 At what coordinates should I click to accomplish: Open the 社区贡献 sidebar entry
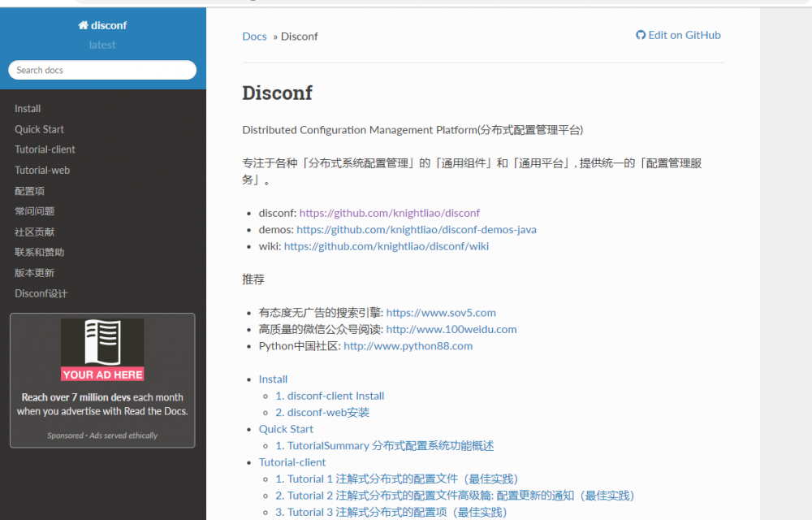[x=35, y=232]
